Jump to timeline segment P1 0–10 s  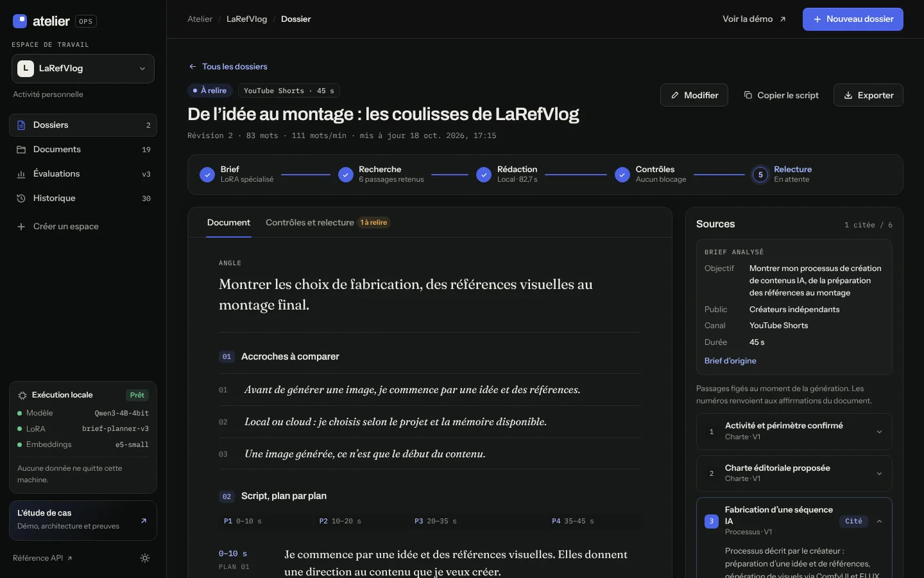[266, 521]
